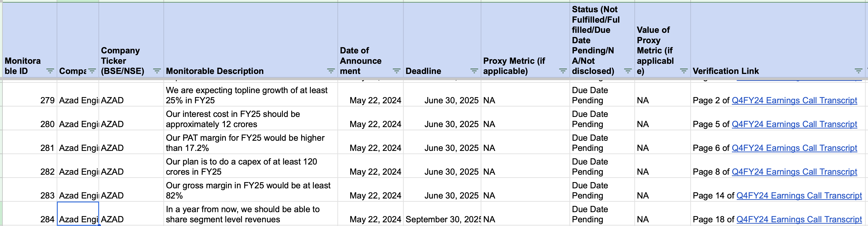Image resolution: width=868 pixels, height=226 pixels.
Task: Select the AZAD ticker cell in row 281
Action: pyautogui.click(x=131, y=143)
